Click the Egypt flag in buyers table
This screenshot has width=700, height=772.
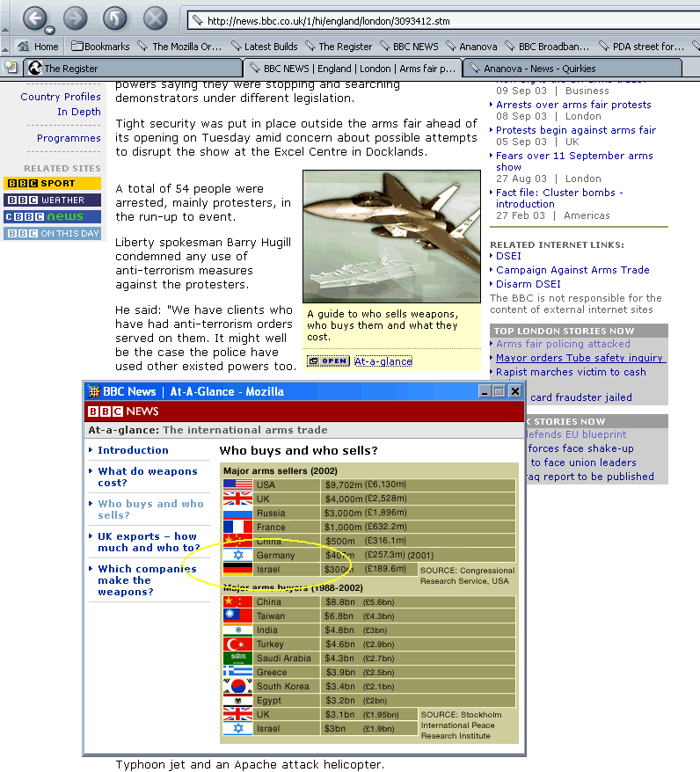237,700
